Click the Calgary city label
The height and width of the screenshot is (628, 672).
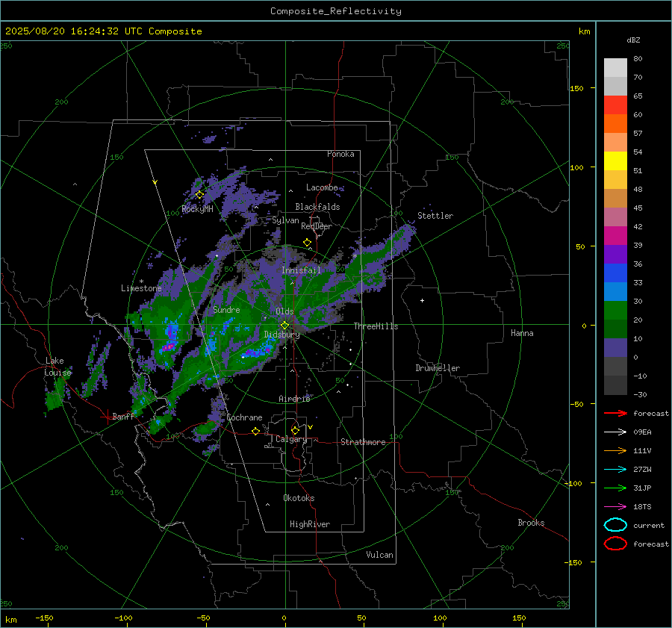[x=291, y=439]
